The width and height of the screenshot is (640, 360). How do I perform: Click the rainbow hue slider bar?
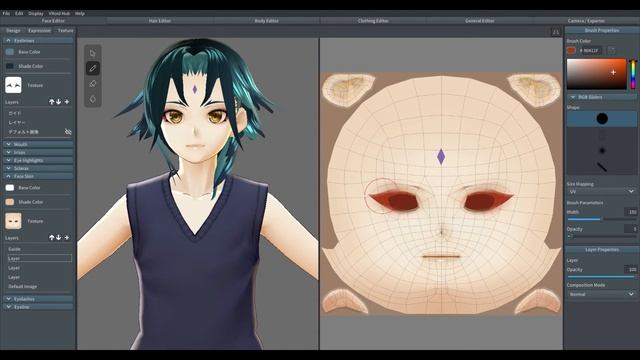pos(633,74)
